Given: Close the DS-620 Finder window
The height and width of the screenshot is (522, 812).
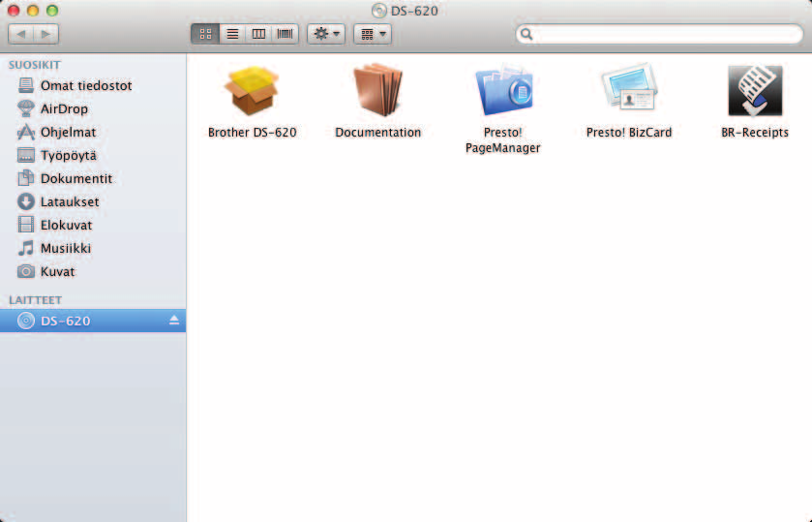Looking at the screenshot, I should 14,11.
